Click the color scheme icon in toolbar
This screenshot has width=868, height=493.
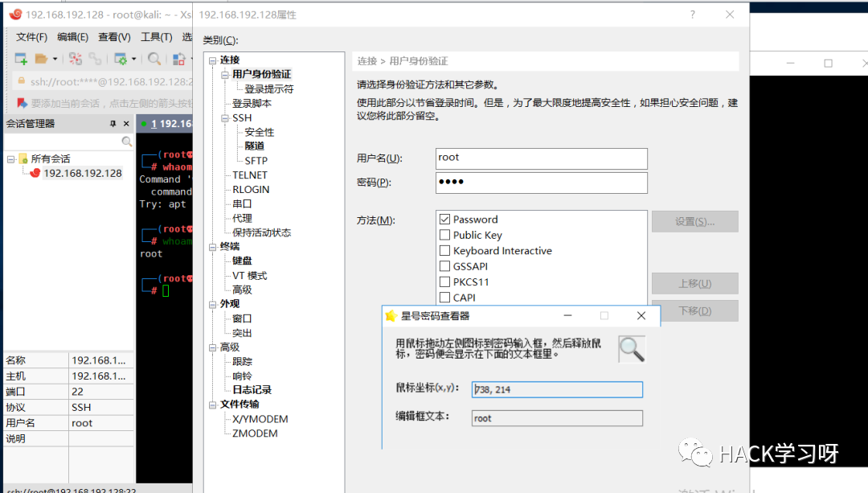(178, 58)
